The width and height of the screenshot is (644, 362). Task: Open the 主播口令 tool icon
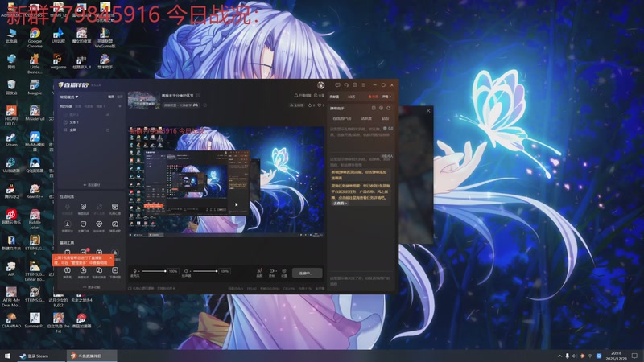(x=84, y=226)
